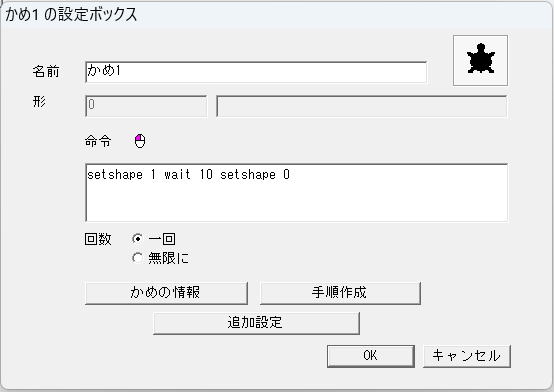
Task: Click the black turtle shape icon
Action: coord(480,60)
